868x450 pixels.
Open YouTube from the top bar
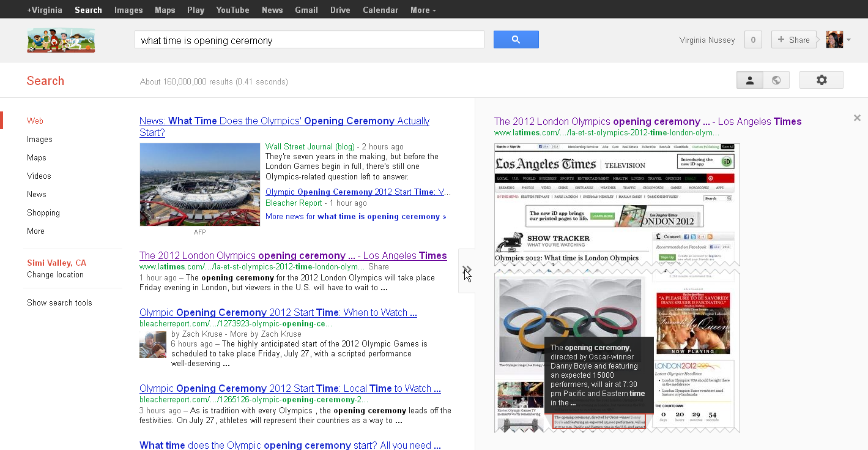(232, 10)
